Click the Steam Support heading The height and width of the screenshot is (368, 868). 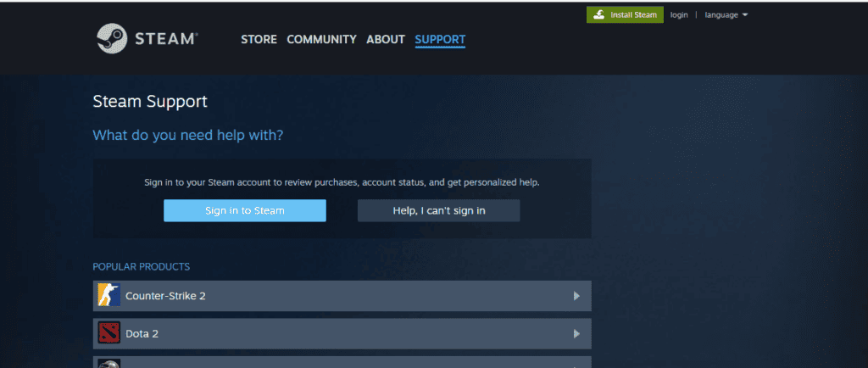[x=150, y=101]
